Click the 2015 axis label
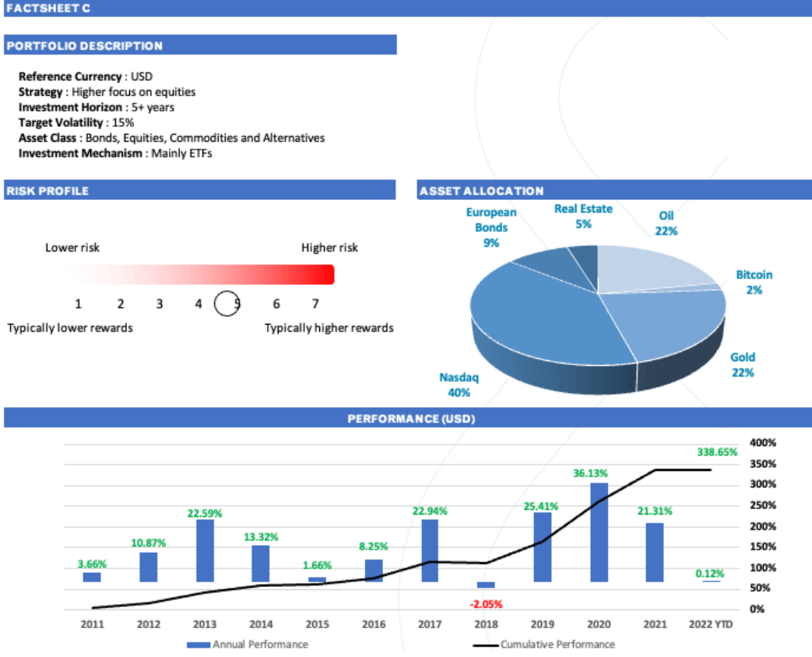812x657 pixels. (317, 624)
